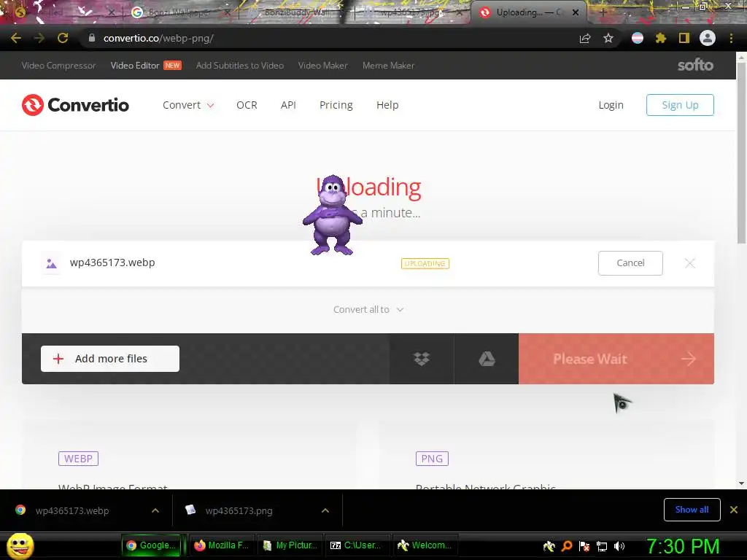
Task: Click the Please Wait button
Action: click(616, 359)
